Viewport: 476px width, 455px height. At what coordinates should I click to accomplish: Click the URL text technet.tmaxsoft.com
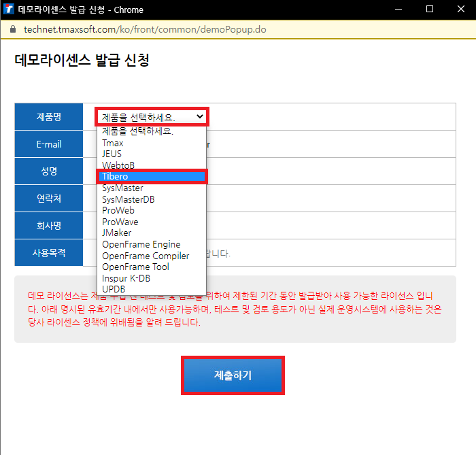coord(70,29)
